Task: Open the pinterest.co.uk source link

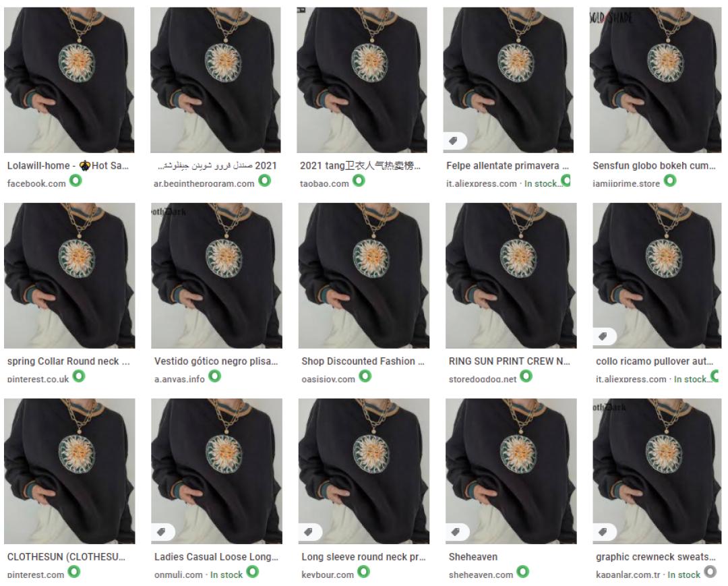Action: click(38, 380)
